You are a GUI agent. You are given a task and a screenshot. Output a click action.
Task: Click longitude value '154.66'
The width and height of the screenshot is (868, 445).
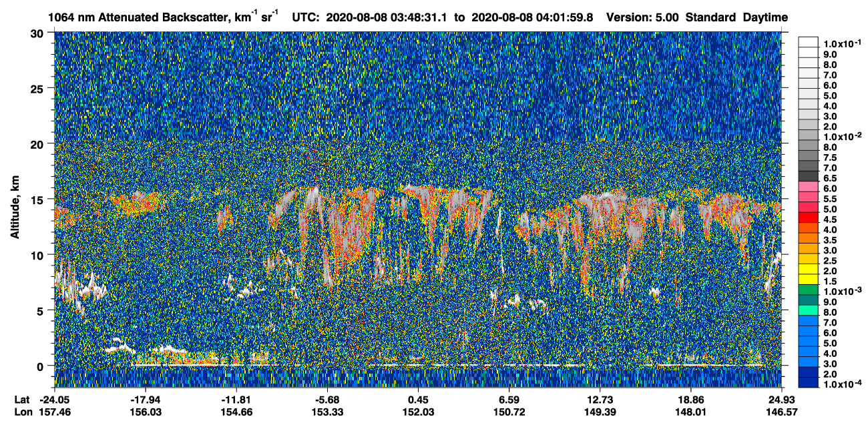(238, 412)
